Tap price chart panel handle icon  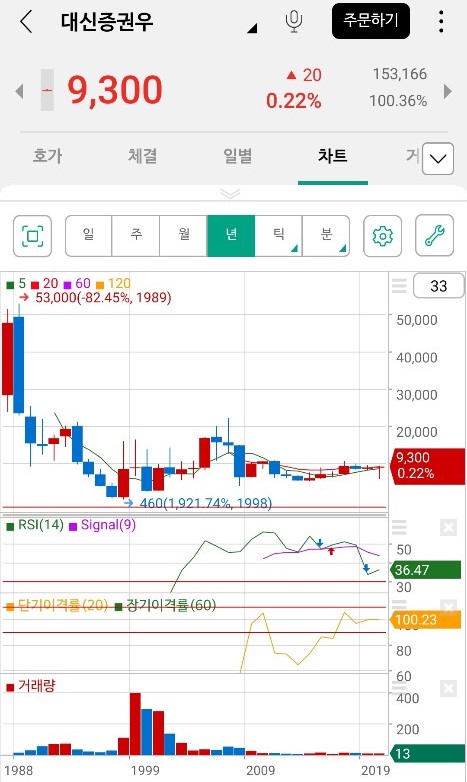tap(399, 286)
